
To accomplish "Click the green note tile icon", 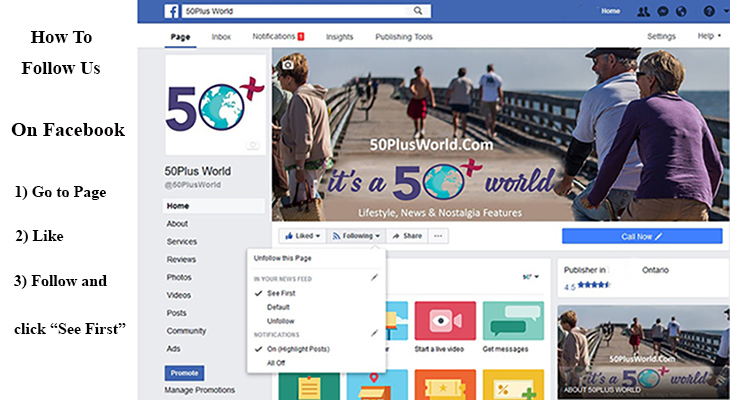I will click(309, 386).
